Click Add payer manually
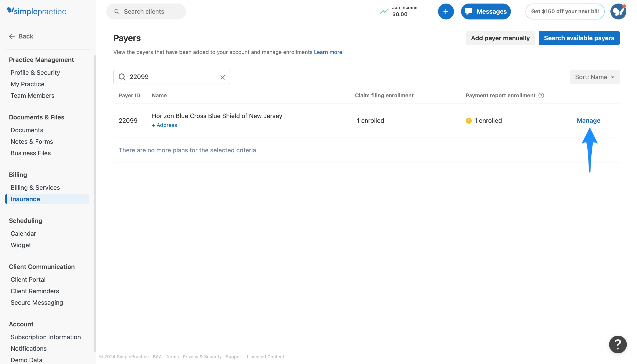The height and width of the screenshot is (364, 637). pyautogui.click(x=500, y=38)
